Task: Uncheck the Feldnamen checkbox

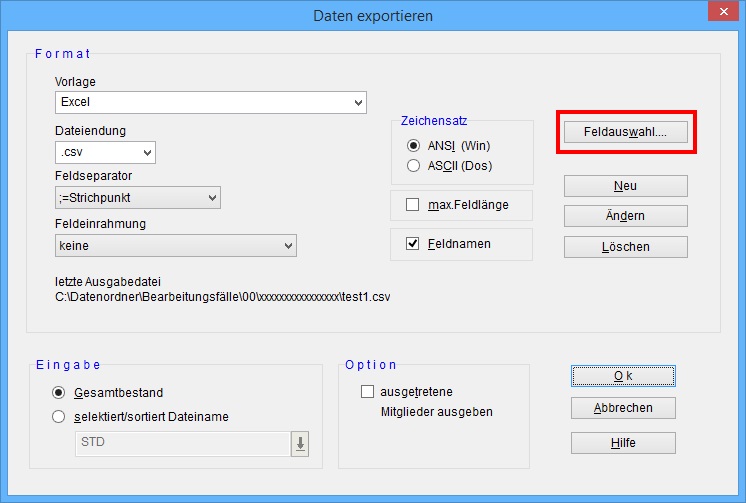Action: [x=413, y=243]
